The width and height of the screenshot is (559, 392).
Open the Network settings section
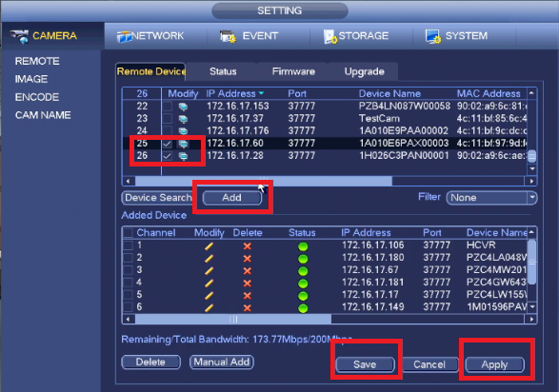pyautogui.click(x=150, y=36)
